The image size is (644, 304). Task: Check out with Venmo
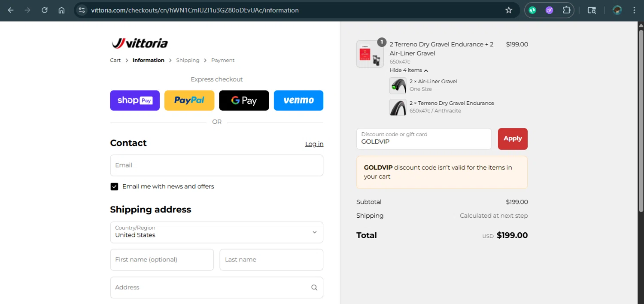click(x=298, y=100)
